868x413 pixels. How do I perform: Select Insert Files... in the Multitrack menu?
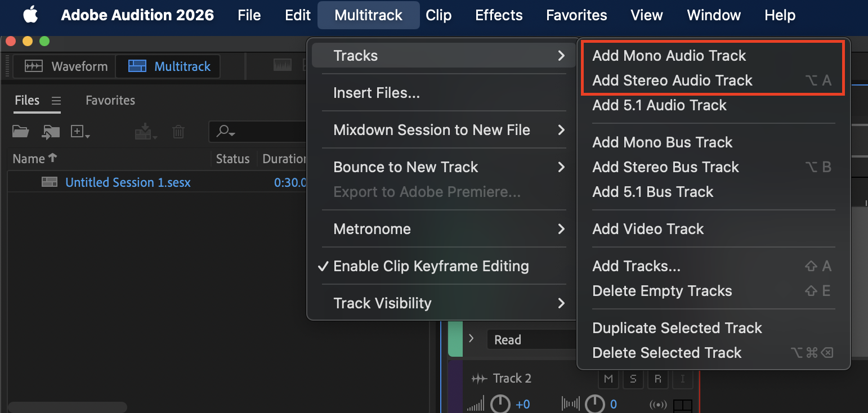click(444, 93)
